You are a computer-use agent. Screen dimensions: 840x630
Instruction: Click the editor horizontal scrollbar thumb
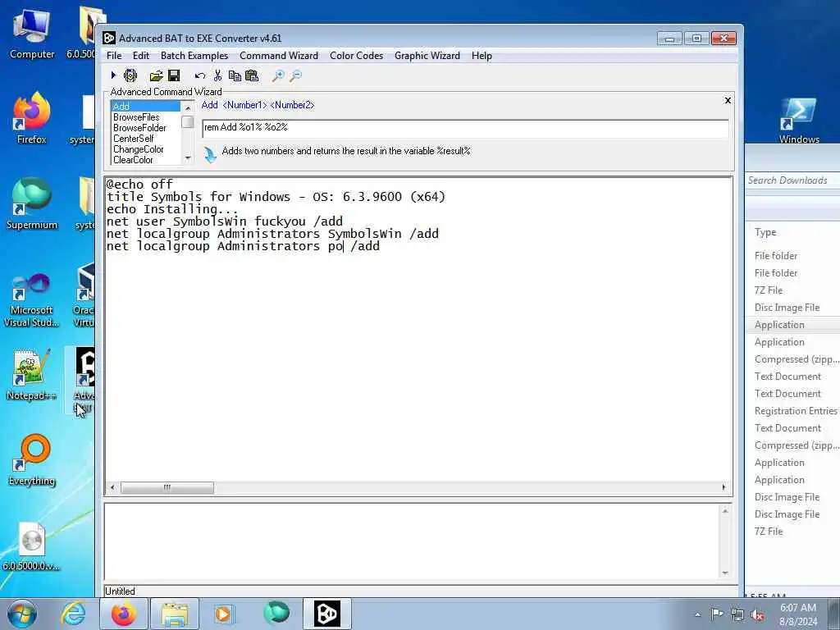(x=167, y=487)
